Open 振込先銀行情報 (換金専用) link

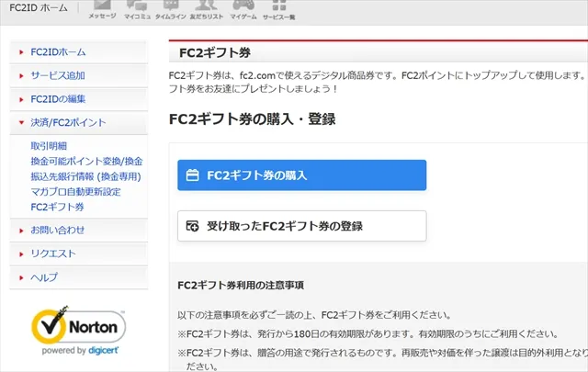point(85,176)
